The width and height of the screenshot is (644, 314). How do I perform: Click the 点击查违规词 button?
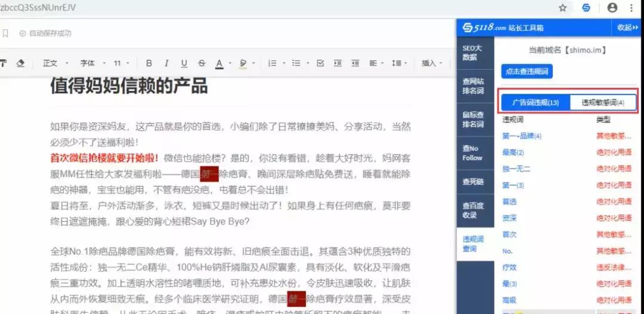click(527, 72)
